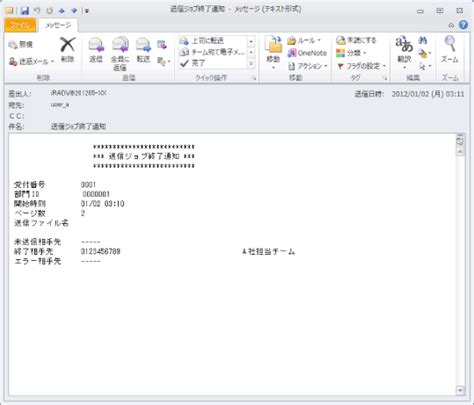
Task: Open OneNote from the ribbon
Action: tap(307, 53)
